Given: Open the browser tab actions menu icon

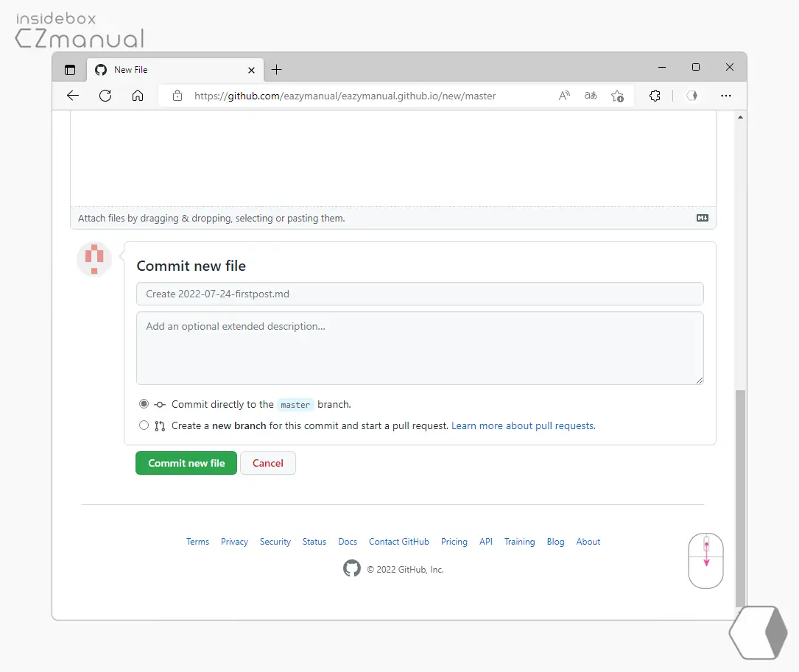Looking at the screenshot, I should (70, 70).
